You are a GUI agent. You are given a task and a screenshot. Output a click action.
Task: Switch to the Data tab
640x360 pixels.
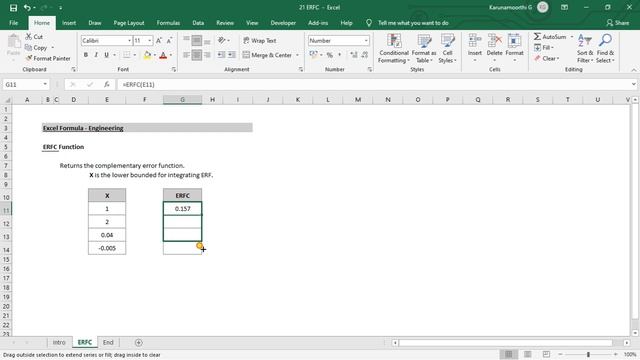click(x=198, y=23)
